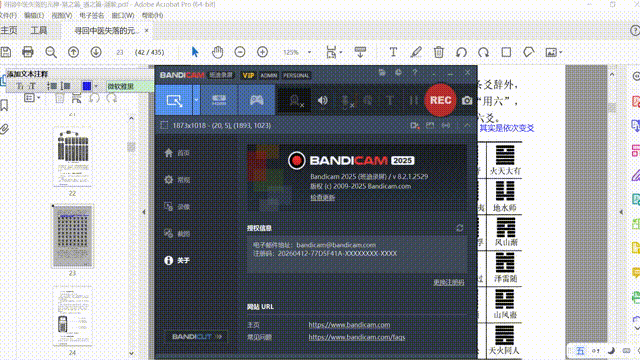Click Bandicam broadcast signal status icon
This screenshot has width=640, height=360.
446,126
